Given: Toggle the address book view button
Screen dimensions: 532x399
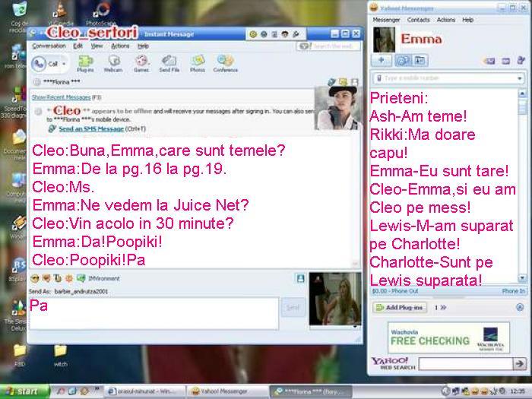Looking at the screenshot, I should click(x=419, y=61).
